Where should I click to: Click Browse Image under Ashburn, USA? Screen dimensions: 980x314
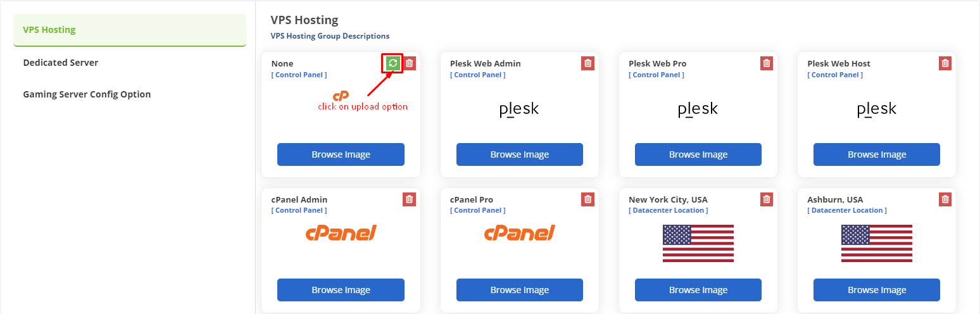(x=876, y=290)
